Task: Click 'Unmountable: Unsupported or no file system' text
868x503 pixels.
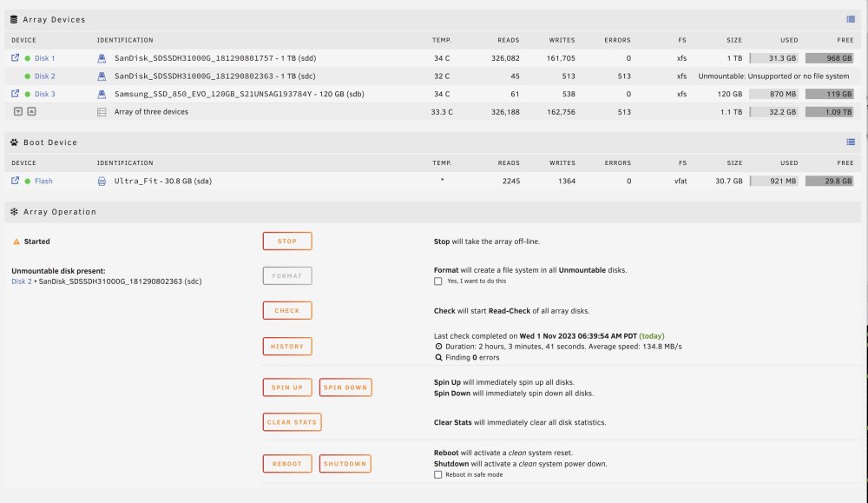Action: click(x=773, y=76)
